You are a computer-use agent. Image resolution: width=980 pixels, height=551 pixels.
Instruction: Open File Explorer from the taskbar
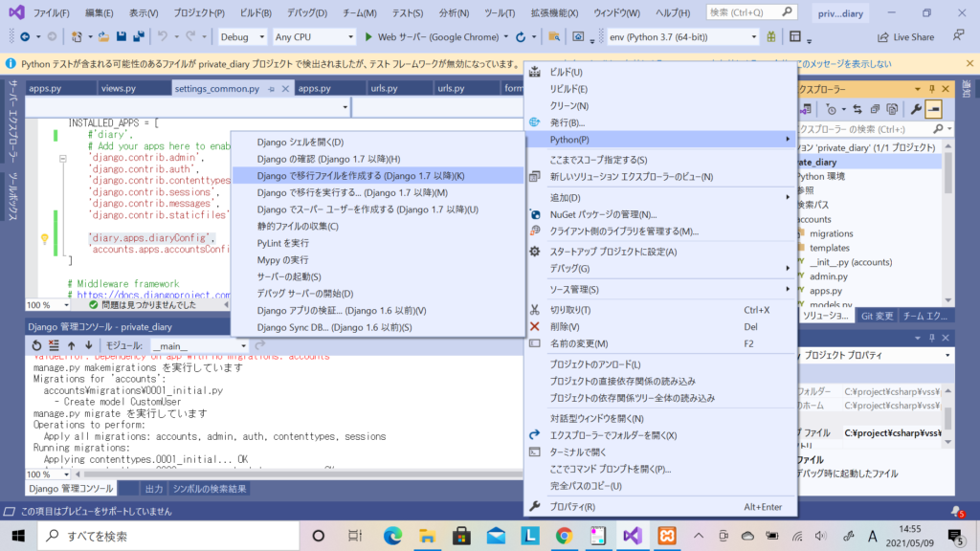tap(427, 536)
